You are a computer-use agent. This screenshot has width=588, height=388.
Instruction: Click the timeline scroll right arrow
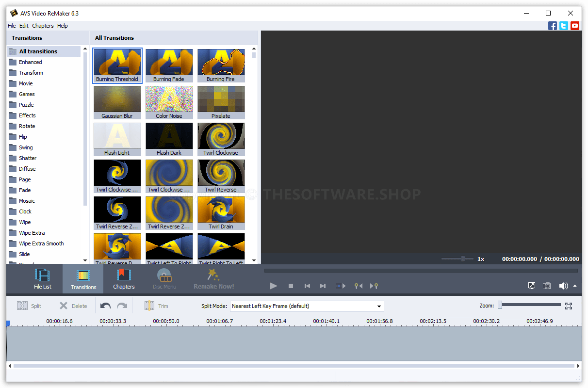tap(579, 366)
